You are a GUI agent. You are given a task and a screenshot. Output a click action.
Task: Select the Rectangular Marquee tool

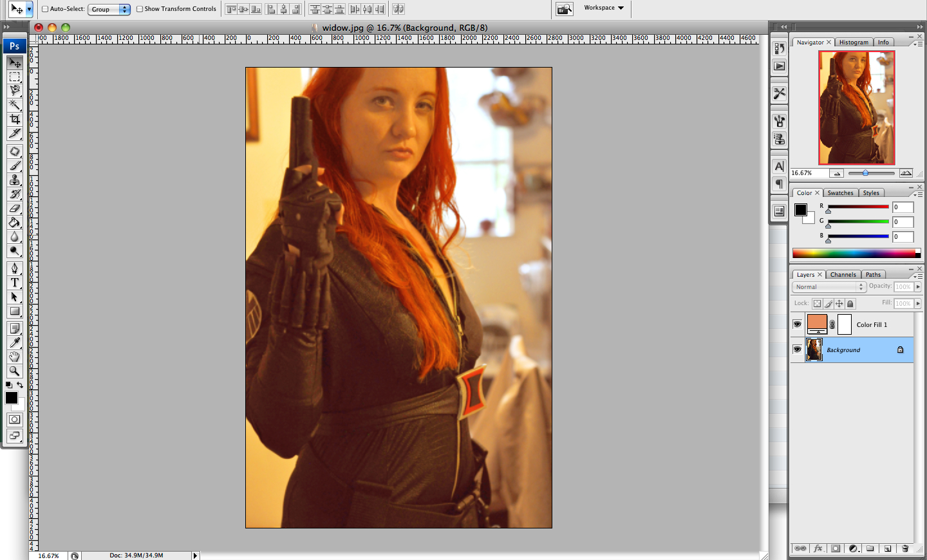15,77
